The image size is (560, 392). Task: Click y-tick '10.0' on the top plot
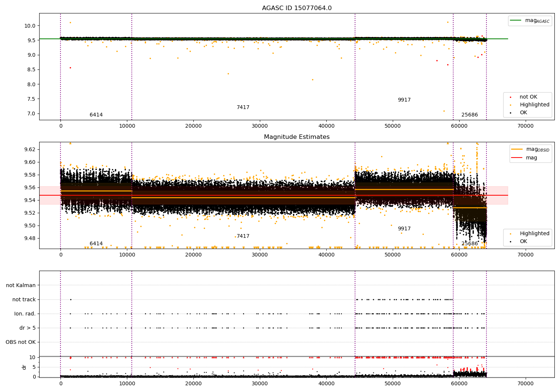pyautogui.click(x=30, y=26)
